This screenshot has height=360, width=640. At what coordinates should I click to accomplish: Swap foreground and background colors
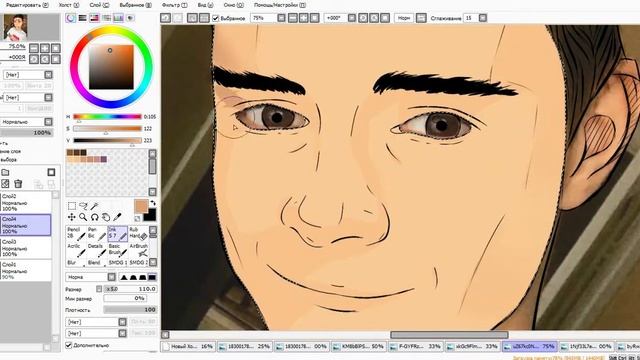pos(153,203)
